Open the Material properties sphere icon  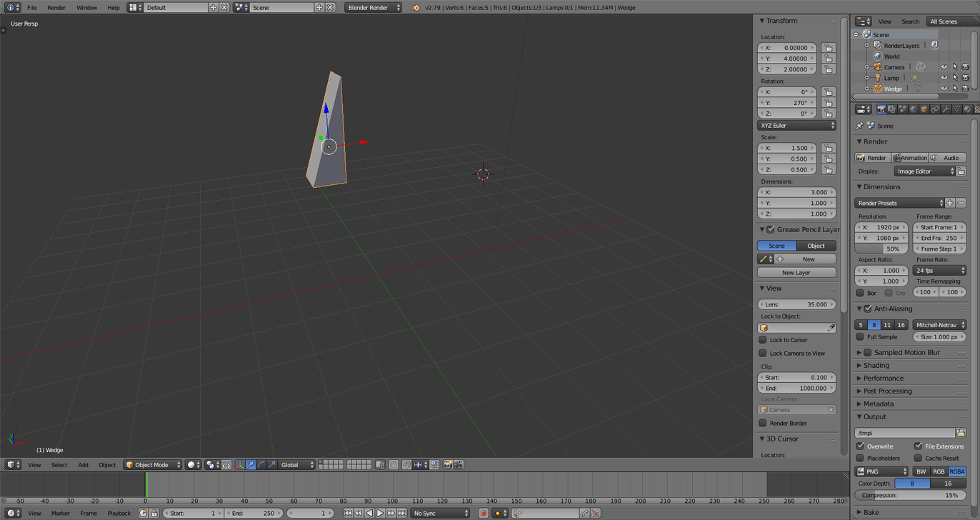[967, 109]
